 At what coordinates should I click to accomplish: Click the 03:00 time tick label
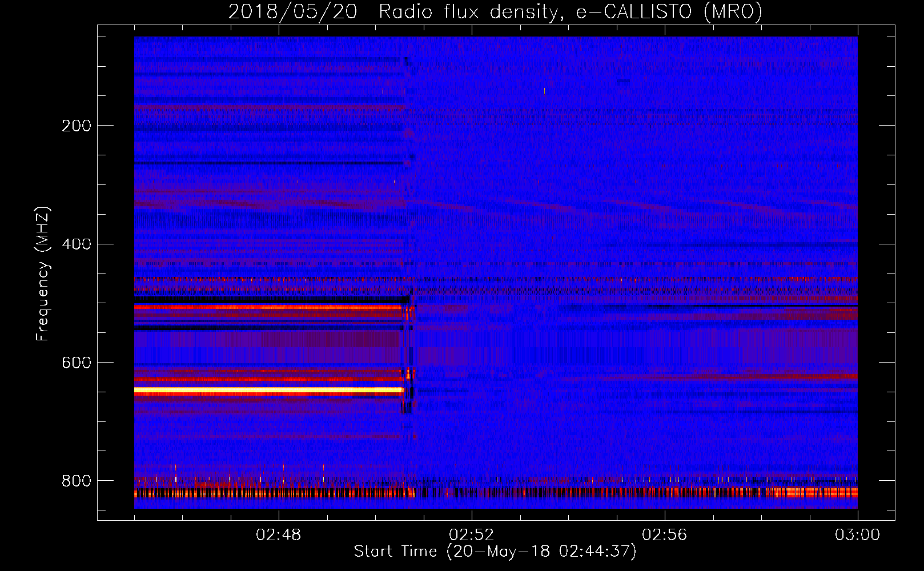858,535
